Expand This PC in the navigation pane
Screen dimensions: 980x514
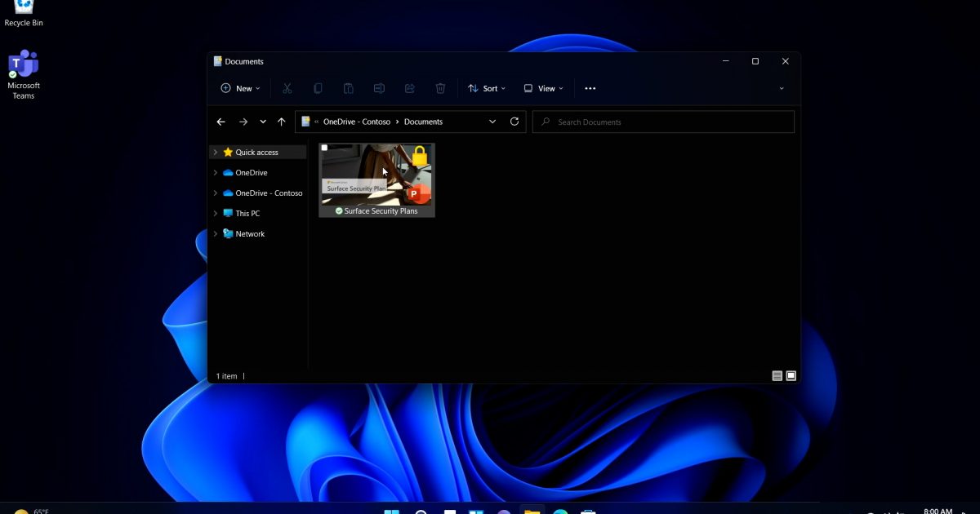pos(215,213)
